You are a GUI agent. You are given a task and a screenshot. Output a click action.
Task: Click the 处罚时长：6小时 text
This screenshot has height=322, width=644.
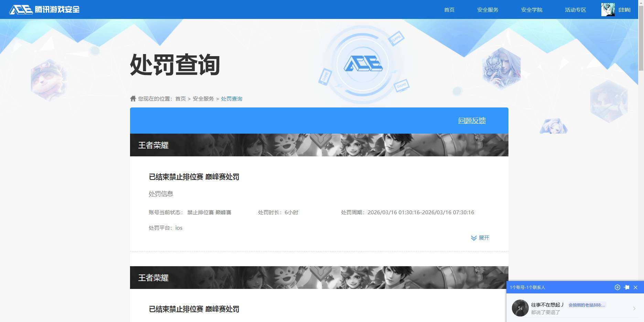(x=278, y=212)
